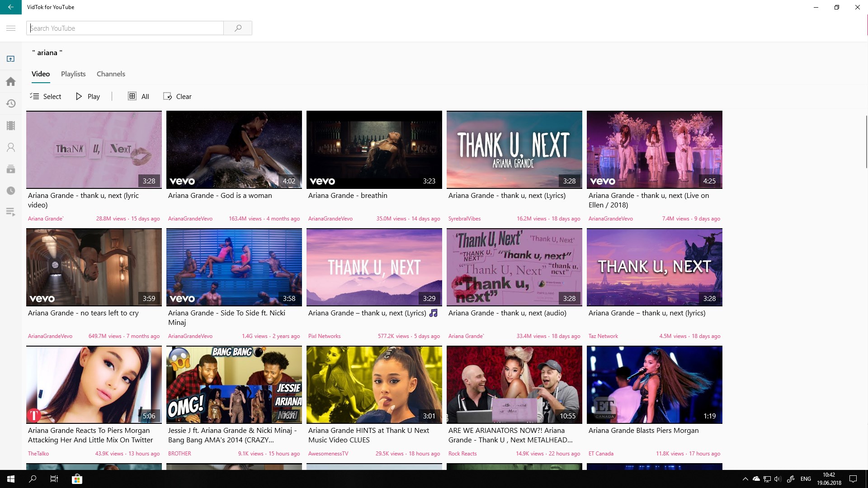
Task: Click the Play toolbar button
Action: coord(88,96)
